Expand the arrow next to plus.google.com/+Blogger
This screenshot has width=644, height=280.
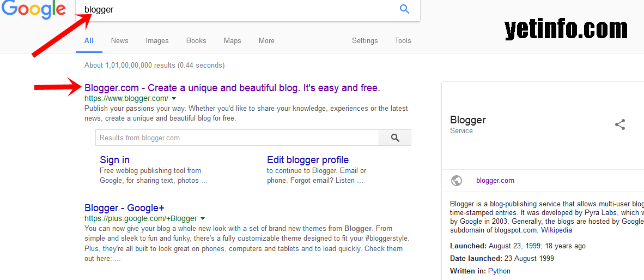[203, 218]
